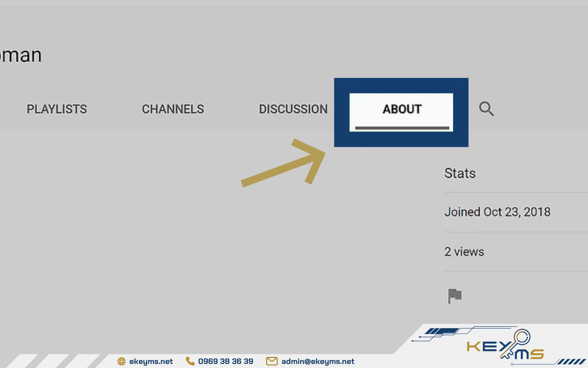The width and height of the screenshot is (588, 368).
Task: Click the channel search magnifier icon
Action: click(x=486, y=109)
